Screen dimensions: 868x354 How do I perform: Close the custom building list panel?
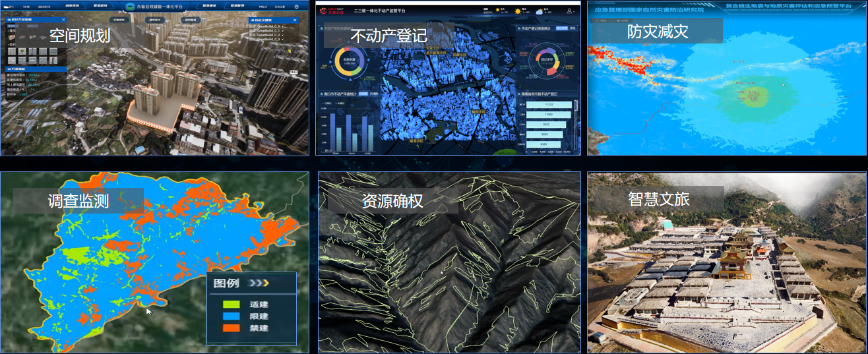tap(295, 20)
